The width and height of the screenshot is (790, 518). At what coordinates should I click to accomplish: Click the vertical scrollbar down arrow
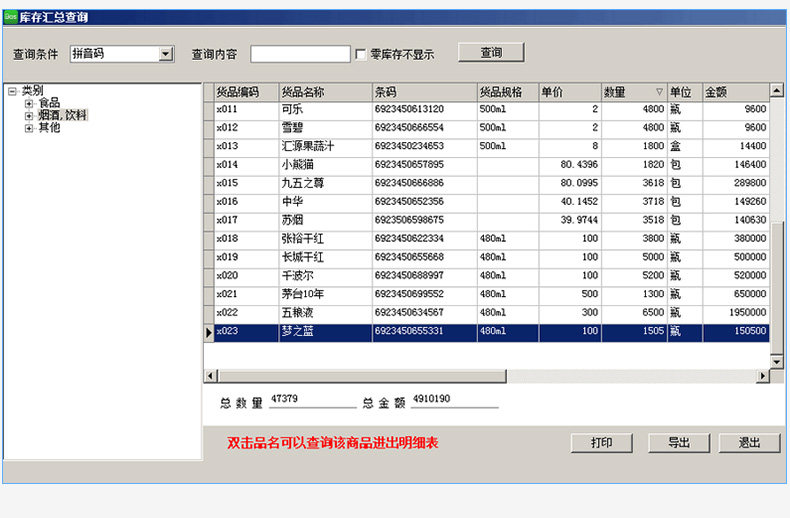click(776, 362)
